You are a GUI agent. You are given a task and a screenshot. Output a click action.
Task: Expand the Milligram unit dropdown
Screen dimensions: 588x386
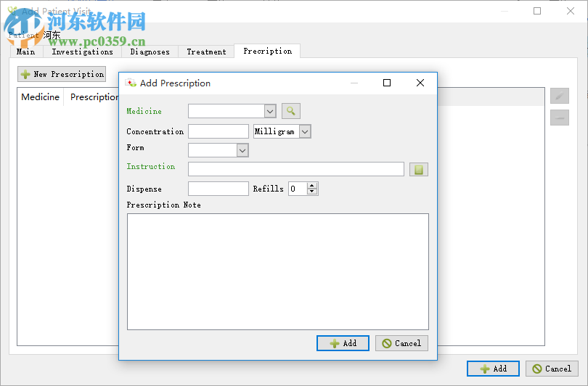(x=305, y=131)
